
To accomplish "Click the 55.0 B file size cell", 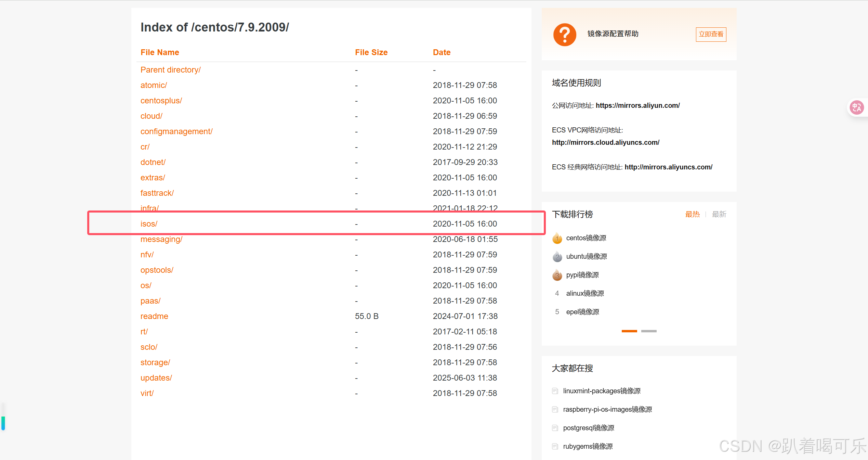I will pos(367,316).
